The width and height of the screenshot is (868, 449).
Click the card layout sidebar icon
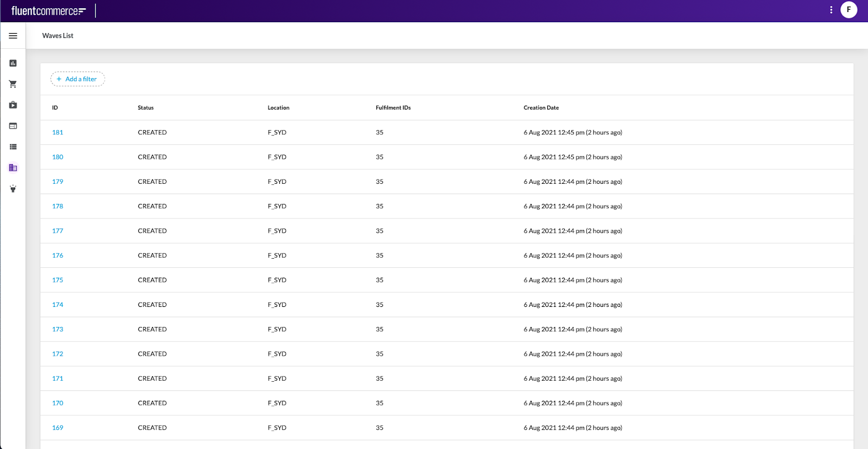[x=13, y=126]
